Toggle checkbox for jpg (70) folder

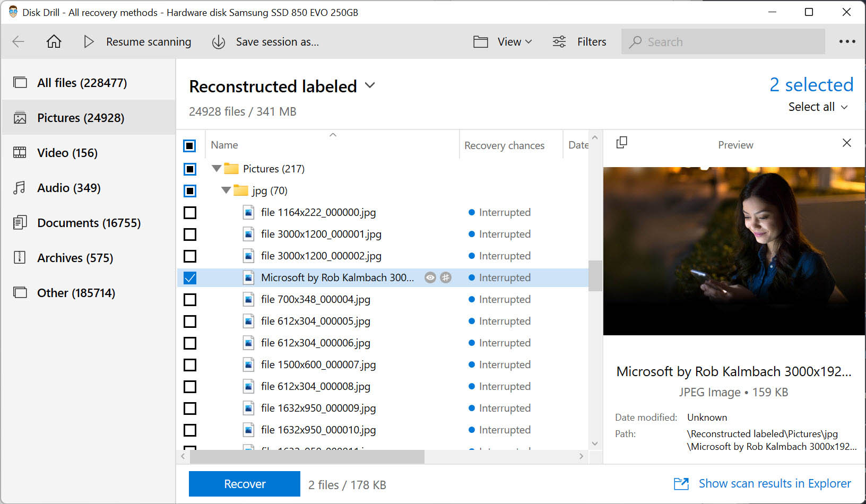pyautogui.click(x=189, y=190)
